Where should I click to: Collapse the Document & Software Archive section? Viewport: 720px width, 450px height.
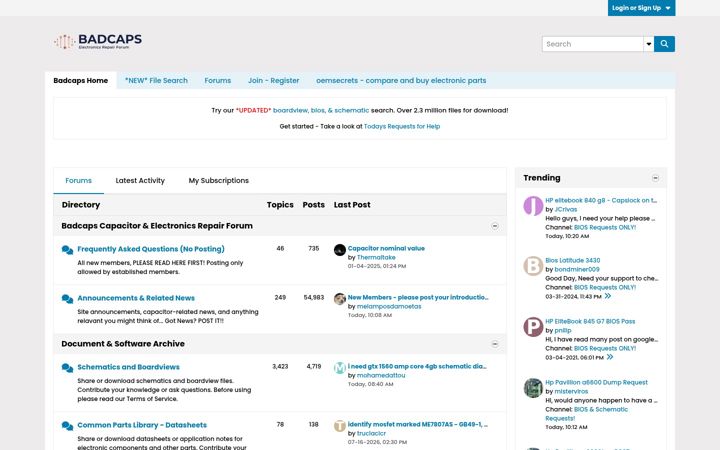coord(495,344)
